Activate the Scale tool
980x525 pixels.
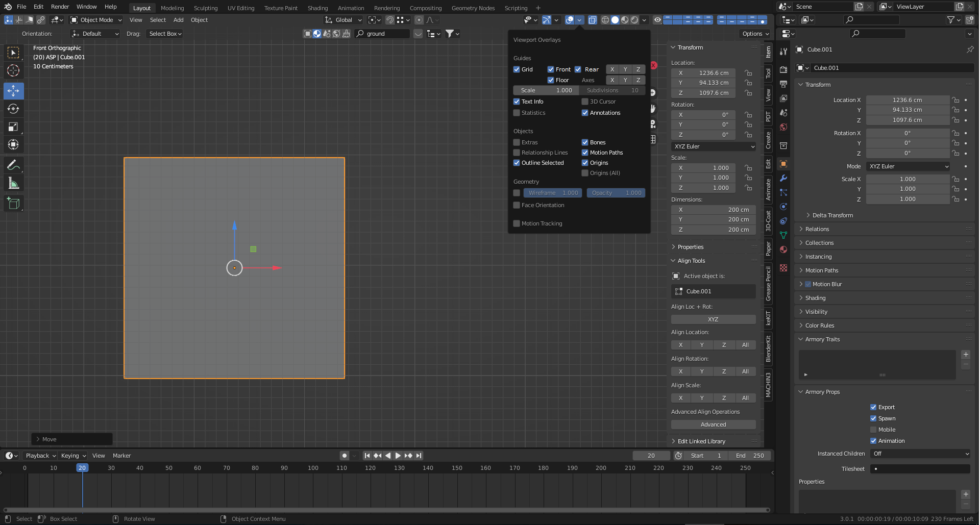pyautogui.click(x=14, y=127)
